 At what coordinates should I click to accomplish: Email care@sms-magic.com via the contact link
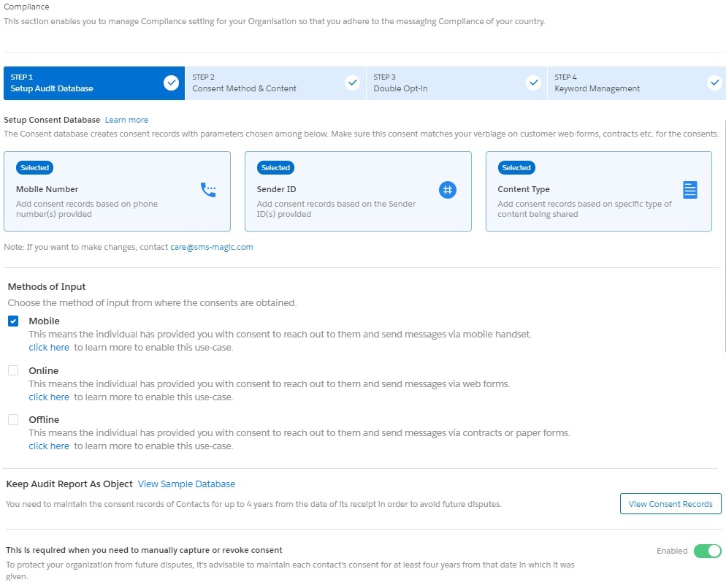[x=211, y=247]
